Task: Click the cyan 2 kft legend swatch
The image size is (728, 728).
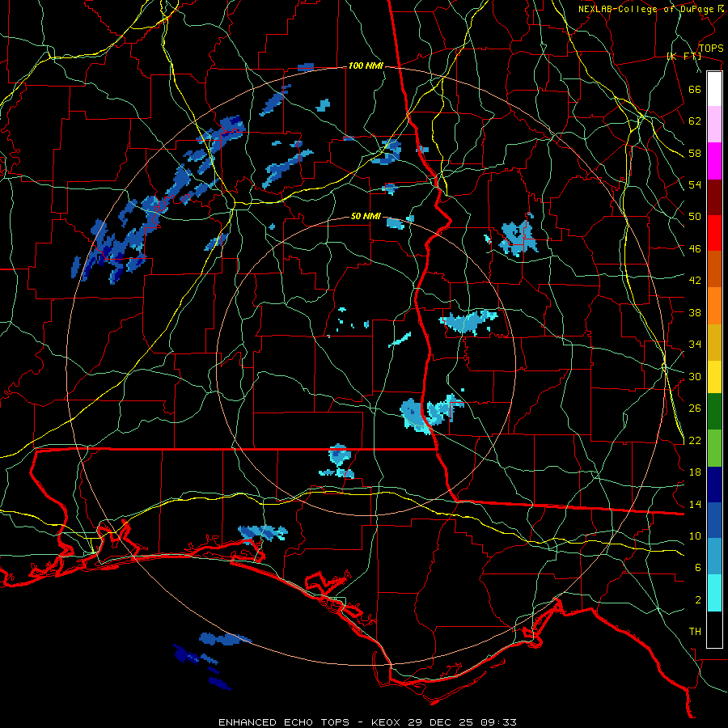Action: tap(714, 593)
